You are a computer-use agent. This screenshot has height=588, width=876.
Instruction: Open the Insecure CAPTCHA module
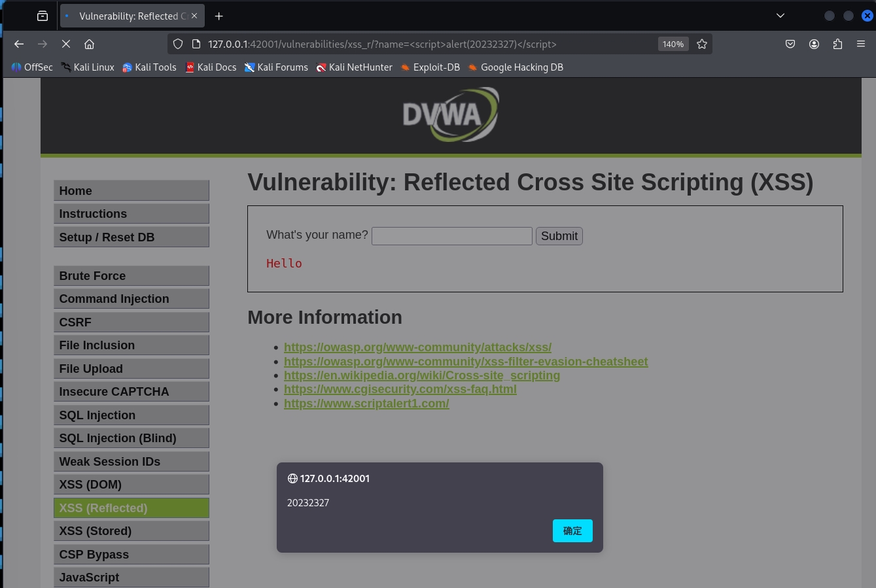click(131, 392)
